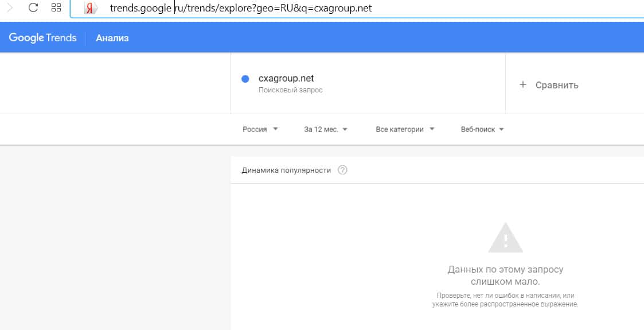Expand the Россия region dropdown
This screenshot has width=644, height=330.
pyautogui.click(x=260, y=129)
